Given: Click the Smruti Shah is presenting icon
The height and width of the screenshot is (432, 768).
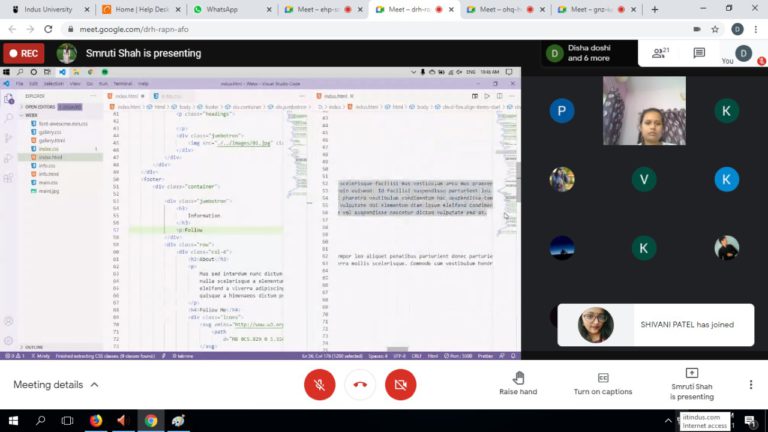Looking at the screenshot, I should [x=691, y=373].
